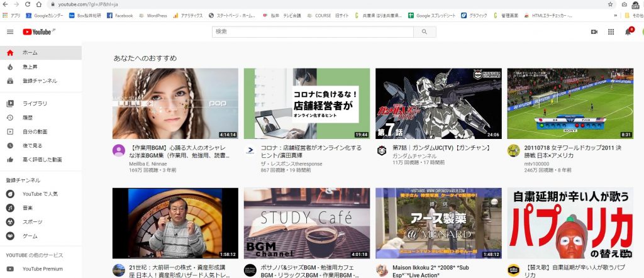Click the purple channel avatar beside 作業用BGM
The height and width of the screenshot is (278, 644).
point(119,150)
